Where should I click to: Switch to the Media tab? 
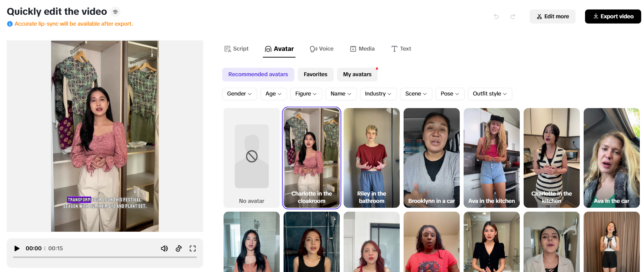[x=363, y=49]
